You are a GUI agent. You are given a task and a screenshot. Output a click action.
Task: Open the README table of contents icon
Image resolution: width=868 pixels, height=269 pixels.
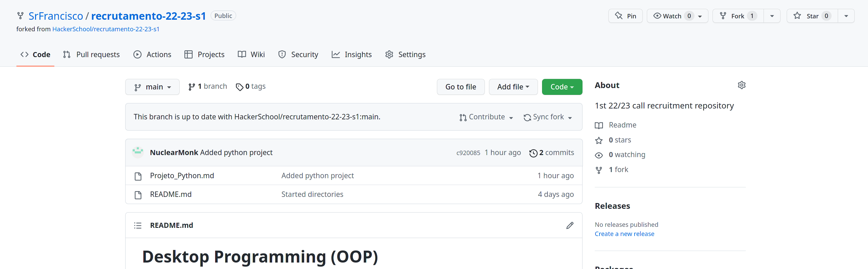point(138,225)
